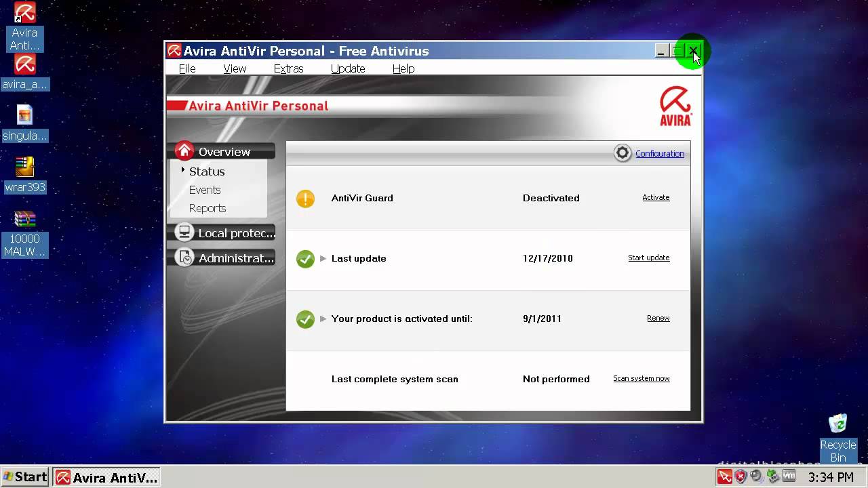Click the red cursor tray icon
The width and height of the screenshot is (868, 488).
(725, 477)
